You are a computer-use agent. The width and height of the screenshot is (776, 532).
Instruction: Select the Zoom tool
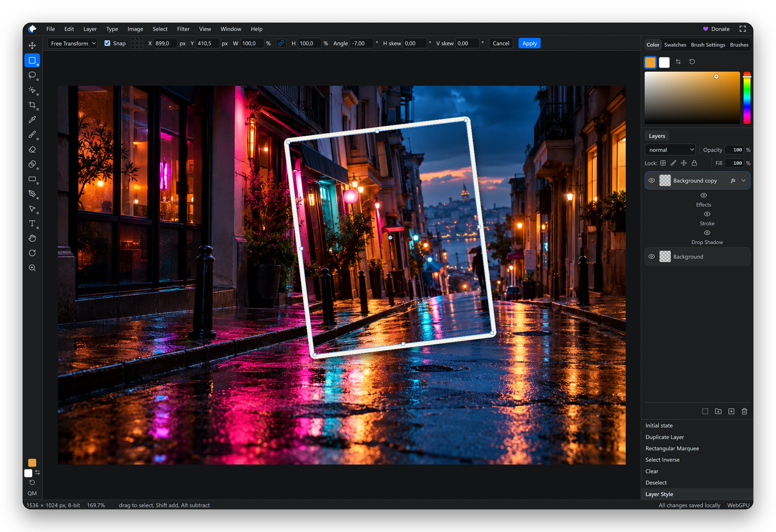32,268
